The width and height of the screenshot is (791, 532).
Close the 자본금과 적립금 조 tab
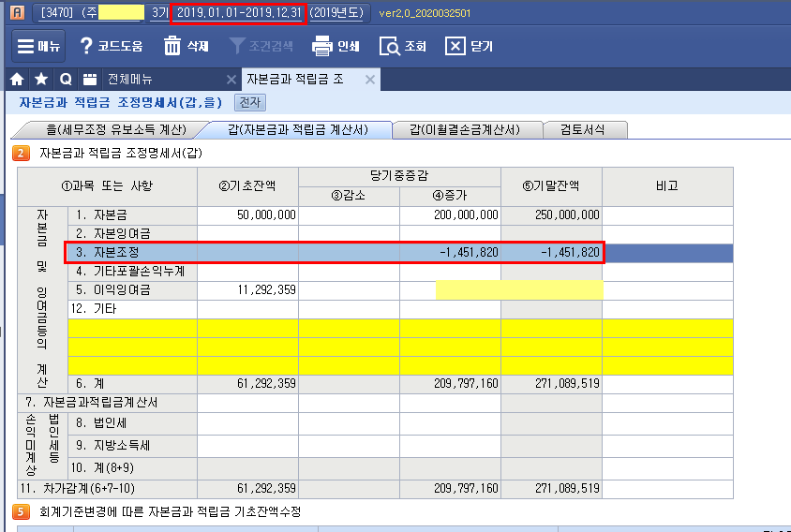tap(370, 80)
